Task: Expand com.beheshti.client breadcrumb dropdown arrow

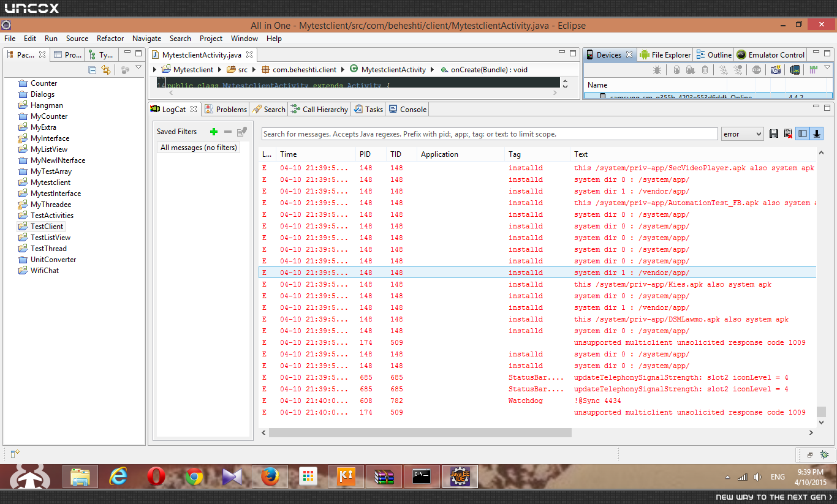Action: pos(342,70)
